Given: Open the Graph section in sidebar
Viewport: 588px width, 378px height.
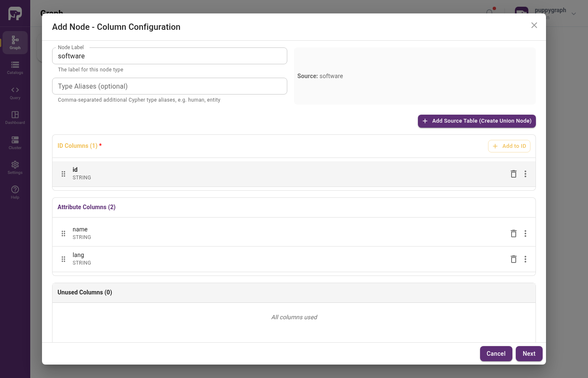Looking at the screenshot, I should tap(15, 42).
